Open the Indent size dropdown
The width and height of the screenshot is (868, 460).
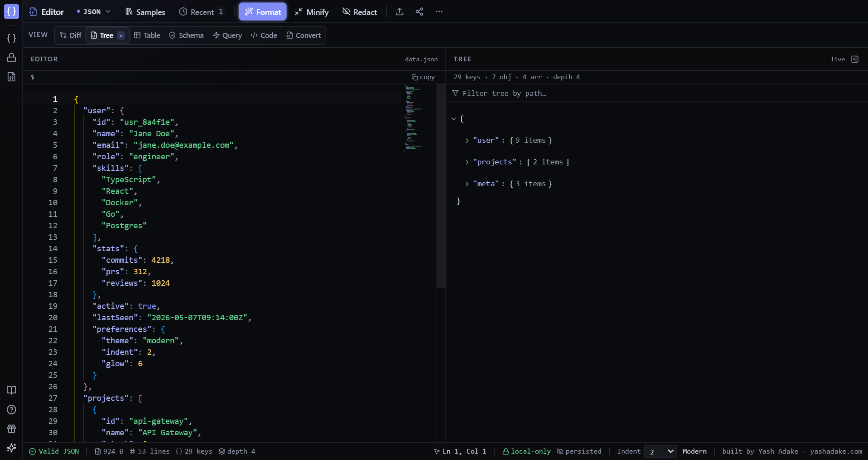[x=660, y=451]
